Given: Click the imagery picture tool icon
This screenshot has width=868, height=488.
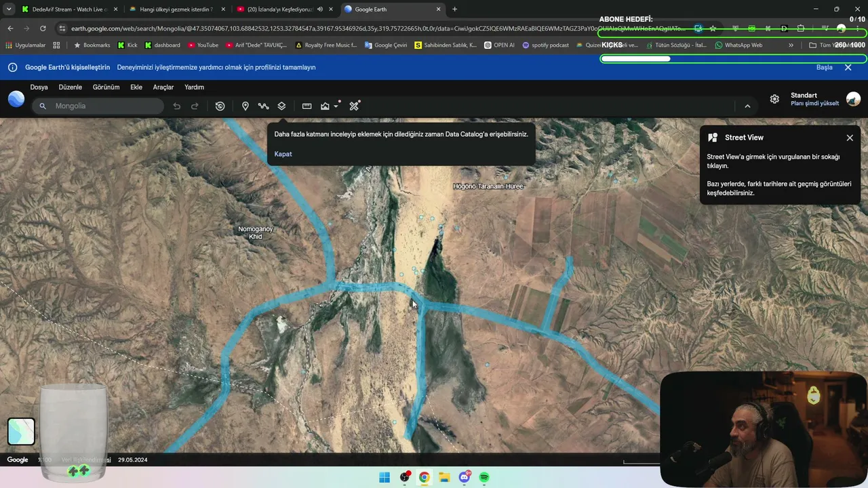Looking at the screenshot, I should [325, 106].
